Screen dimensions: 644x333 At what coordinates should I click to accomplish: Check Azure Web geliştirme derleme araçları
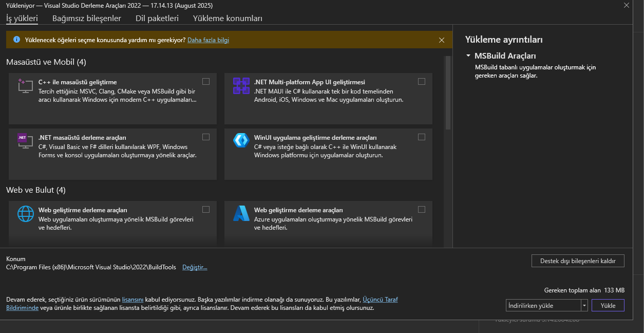coord(422,209)
